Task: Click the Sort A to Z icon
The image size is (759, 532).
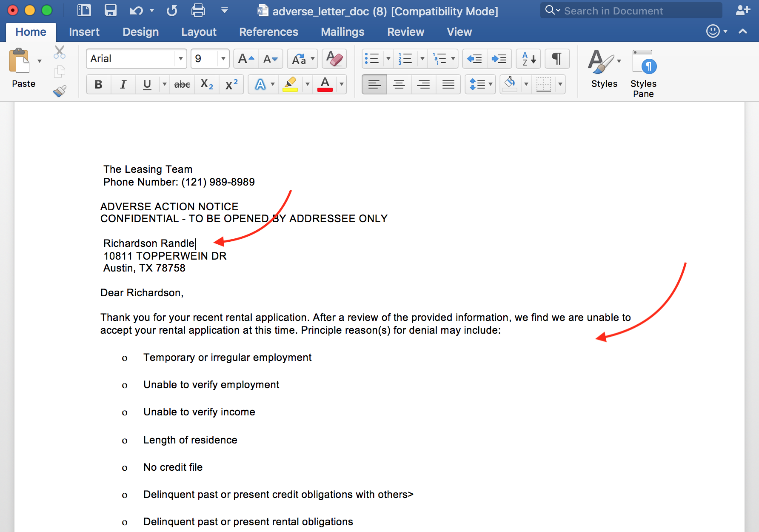Action: coord(528,59)
